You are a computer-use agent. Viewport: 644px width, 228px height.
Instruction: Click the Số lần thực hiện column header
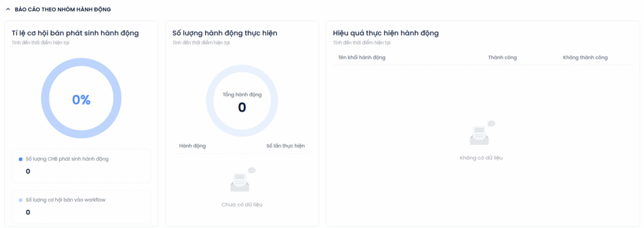click(x=286, y=145)
